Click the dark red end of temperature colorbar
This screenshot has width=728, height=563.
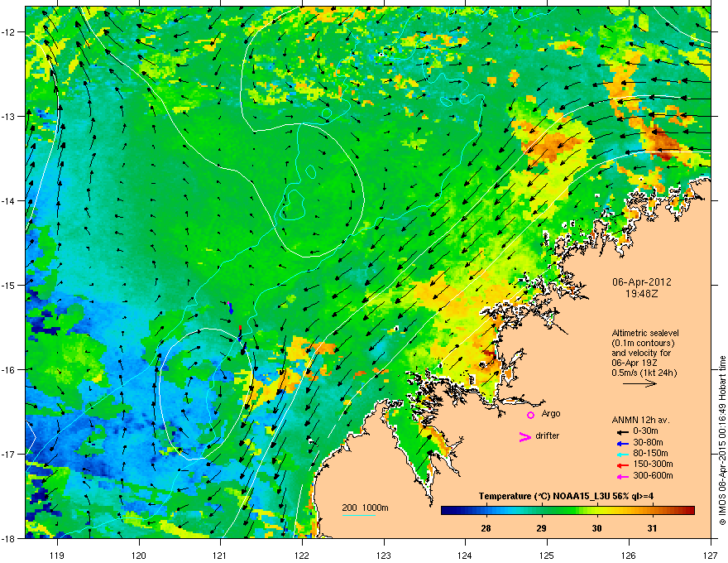click(x=690, y=511)
